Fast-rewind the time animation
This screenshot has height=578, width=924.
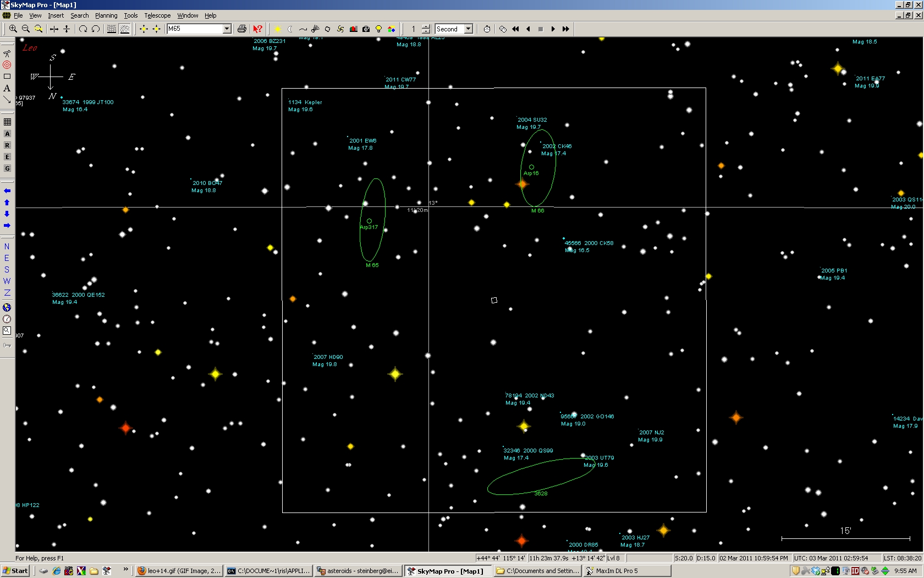[x=515, y=29]
